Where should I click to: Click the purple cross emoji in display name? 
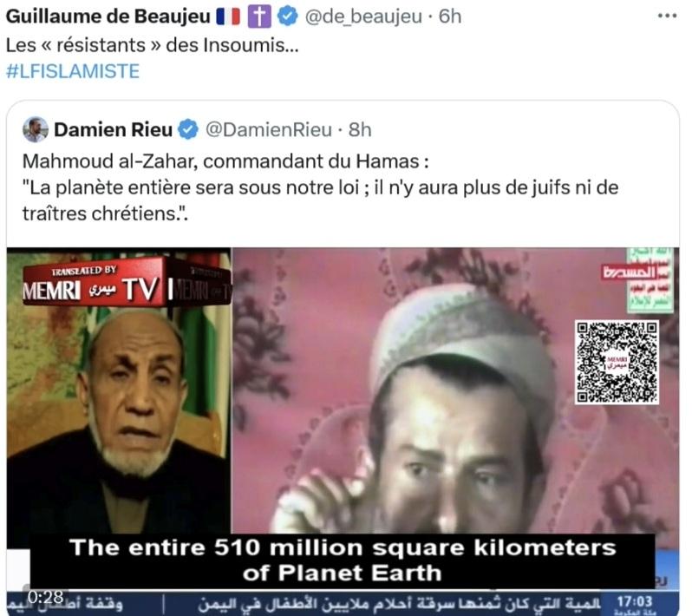(x=259, y=16)
